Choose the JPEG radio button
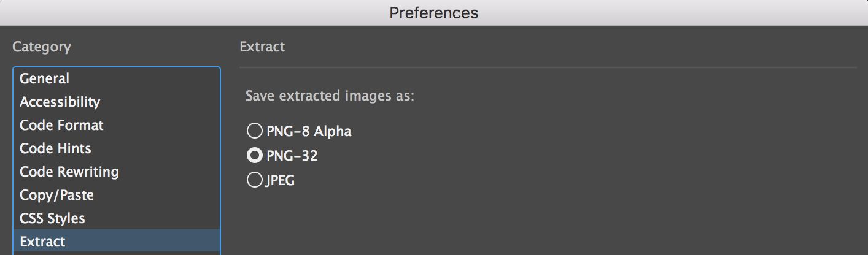The width and height of the screenshot is (868, 255). pyautogui.click(x=254, y=180)
